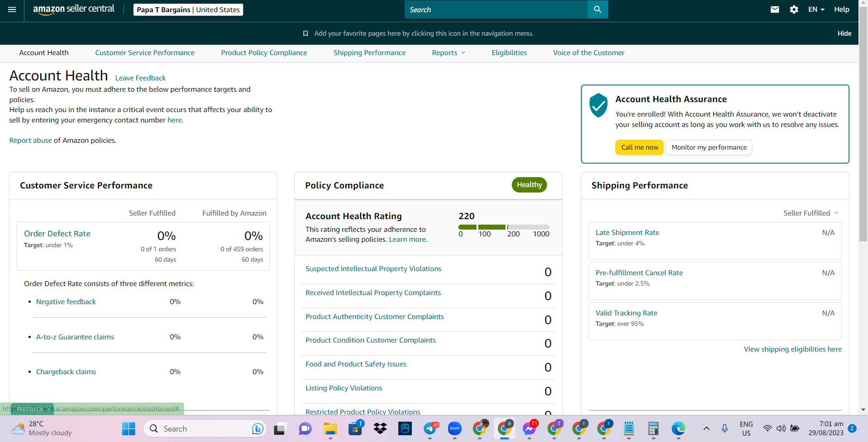Open Food and Product Safety Issues
868x442 pixels.
356,364
